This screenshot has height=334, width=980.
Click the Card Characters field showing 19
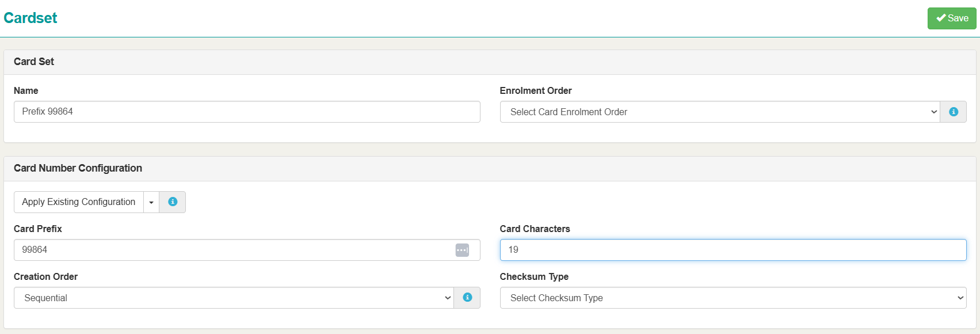(733, 250)
